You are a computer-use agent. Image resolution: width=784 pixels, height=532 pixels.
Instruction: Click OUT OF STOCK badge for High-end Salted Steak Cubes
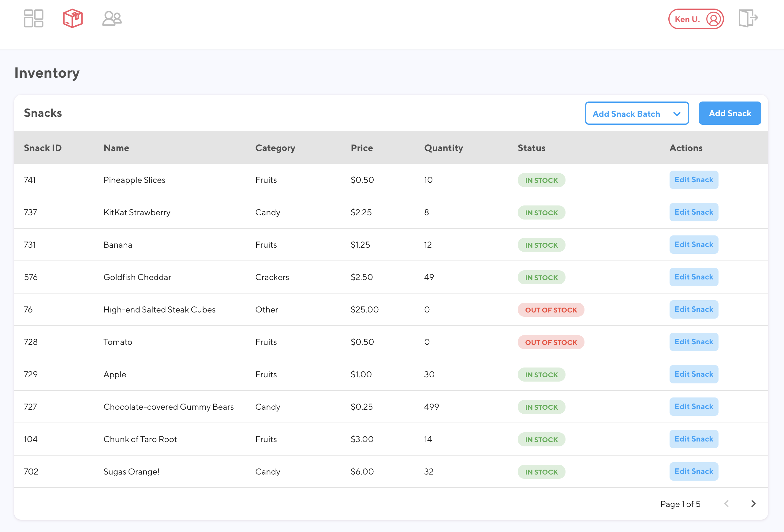[551, 309]
